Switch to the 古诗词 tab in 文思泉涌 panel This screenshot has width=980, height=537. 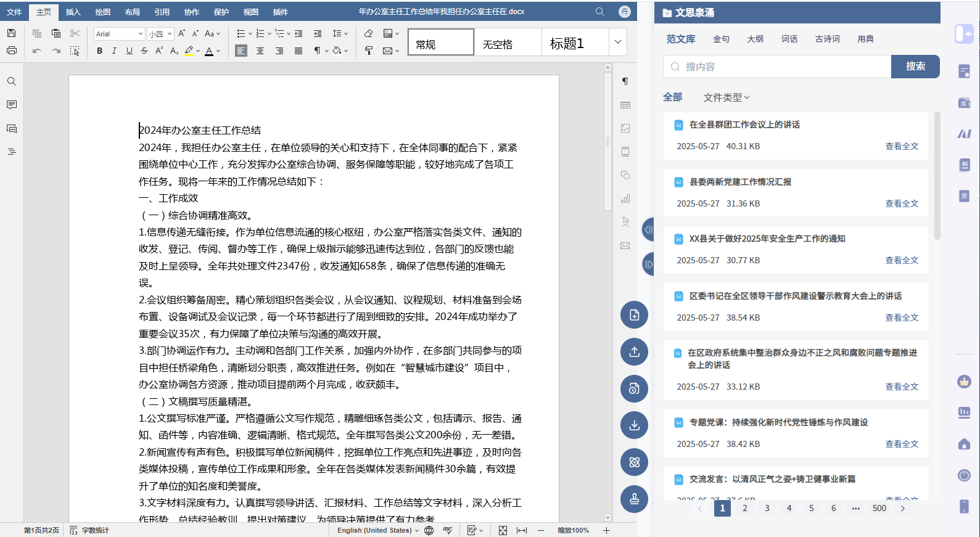(827, 39)
